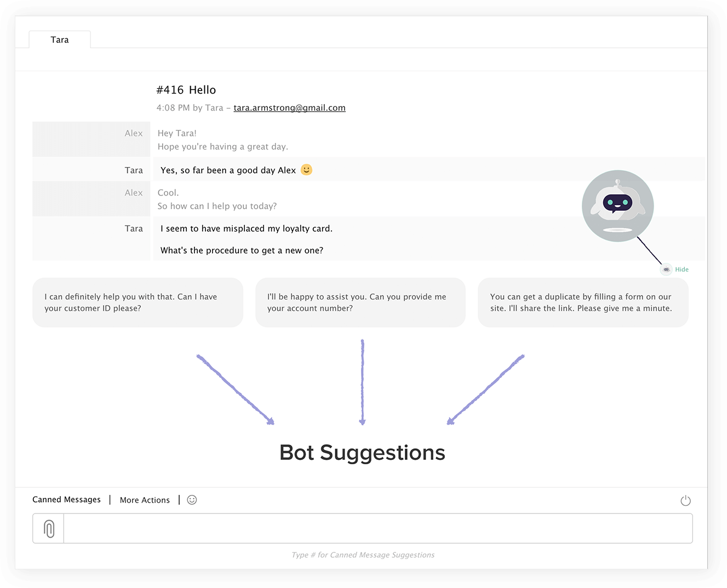
Task: Open the emoji picker smiley icon
Action: tap(192, 500)
